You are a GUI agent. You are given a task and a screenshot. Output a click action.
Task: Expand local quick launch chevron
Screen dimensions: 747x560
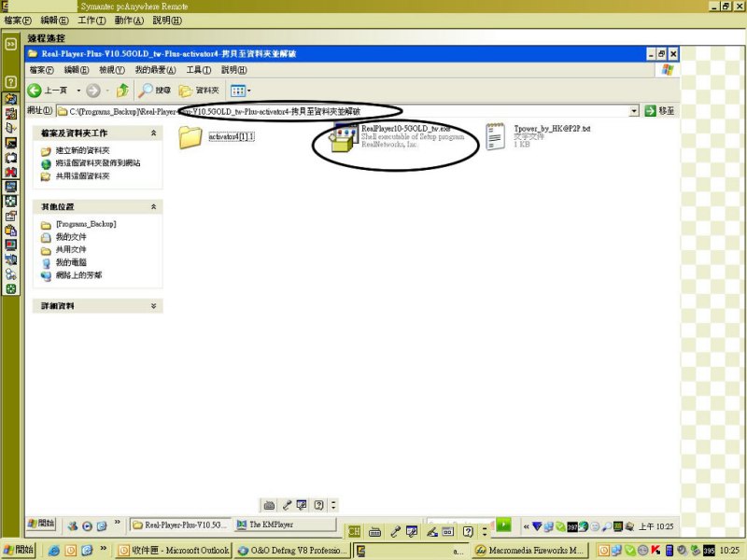[104, 548]
